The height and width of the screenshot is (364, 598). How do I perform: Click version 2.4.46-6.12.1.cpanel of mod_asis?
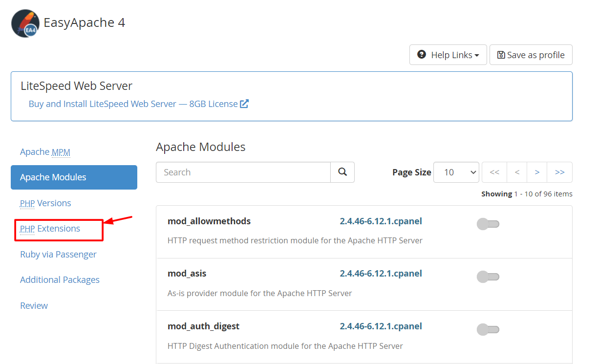pyautogui.click(x=381, y=274)
